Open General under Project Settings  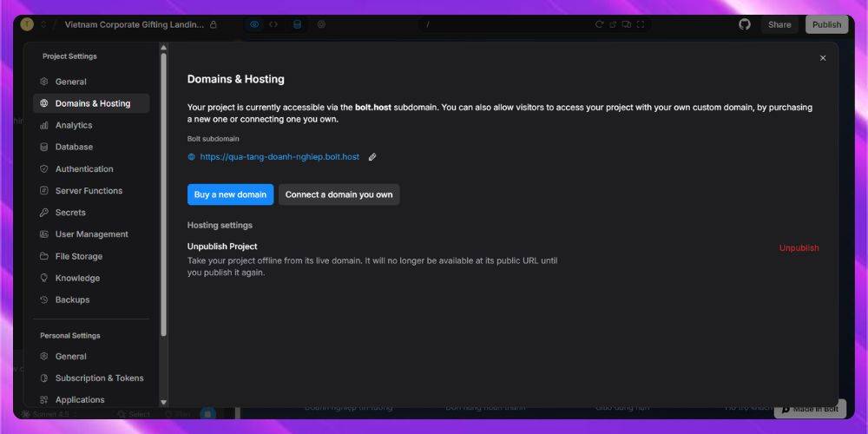point(70,82)
